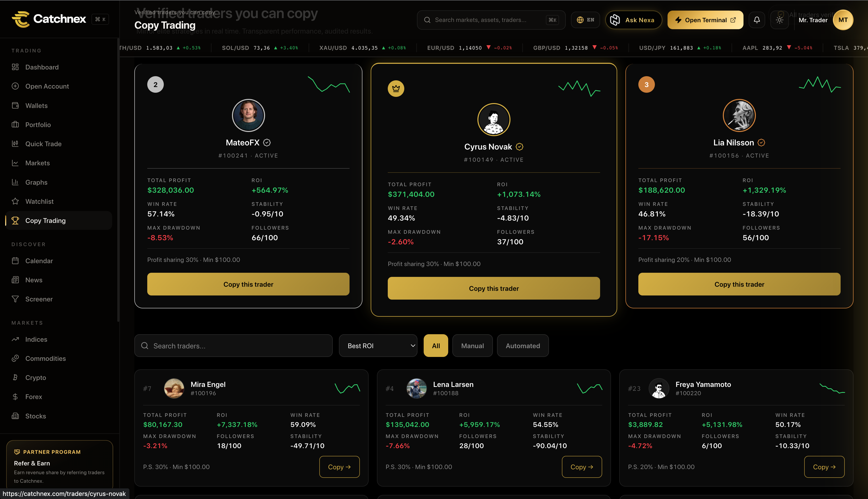Click Cyrus Novak's crown rank badge
This screenshot has height=499, width=868.
[396, 88]
